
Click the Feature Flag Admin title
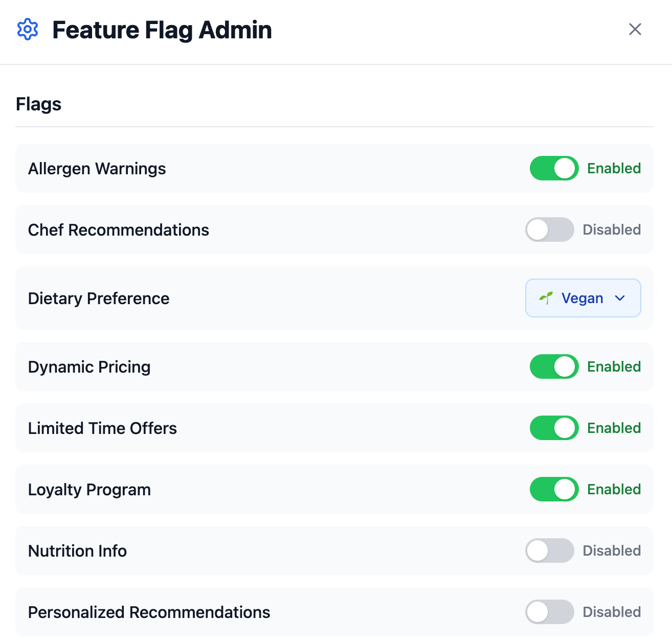162,30
